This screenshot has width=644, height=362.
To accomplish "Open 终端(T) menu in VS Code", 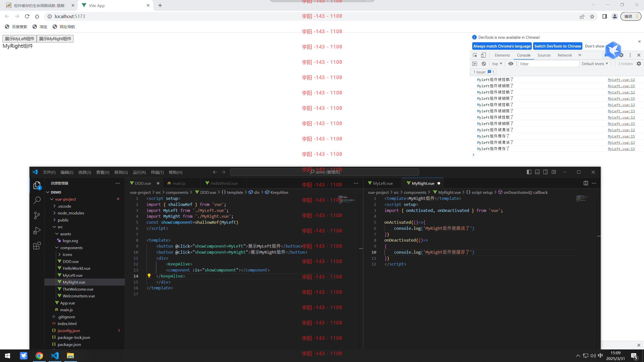I will click(157, 172).
